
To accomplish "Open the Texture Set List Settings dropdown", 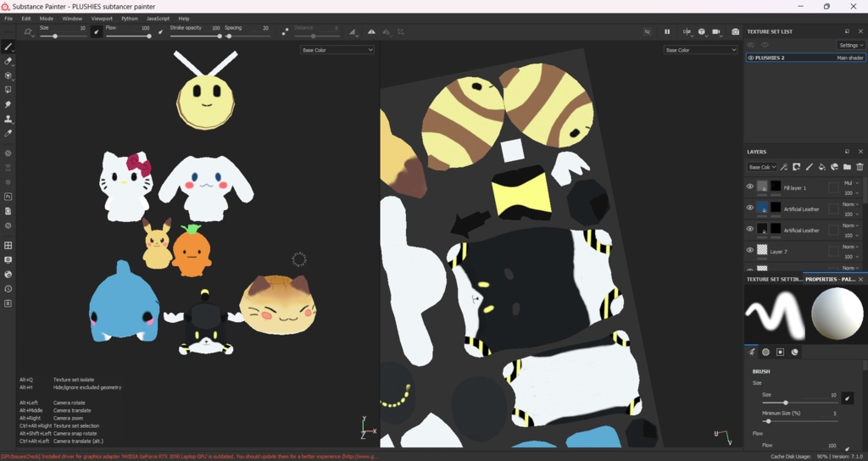I will 851,46.
